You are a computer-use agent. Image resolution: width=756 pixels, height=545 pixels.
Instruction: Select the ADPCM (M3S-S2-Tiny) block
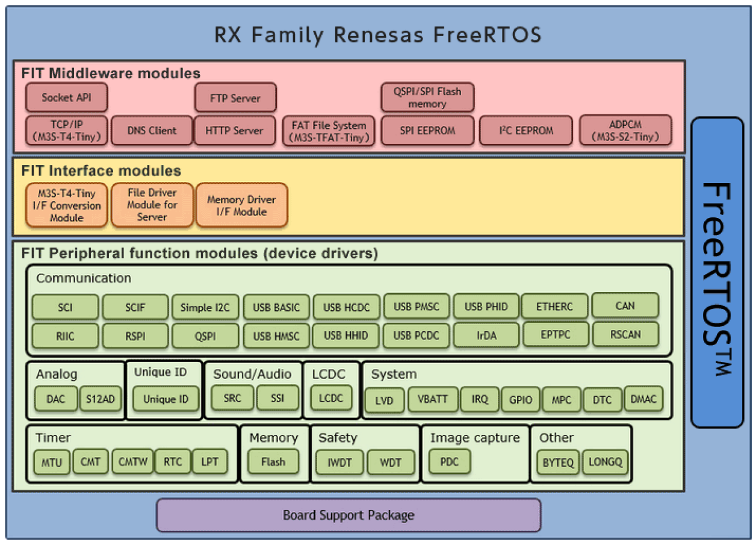pos(625,130)
